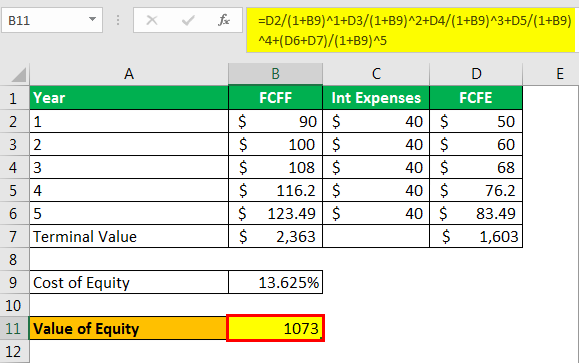Click the Year header cell
Image resolution: width=579 pixels, height=363 pixels.
coord(129,98)
